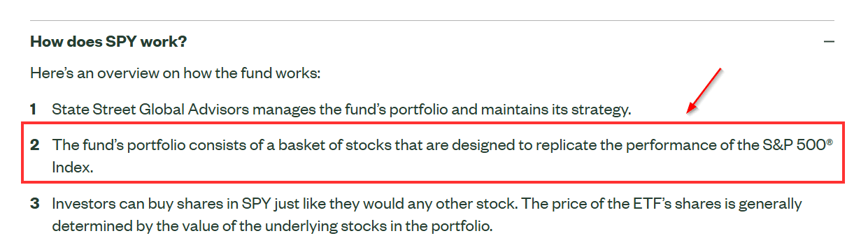This screenshot has width=868, height=252.
Task: Click the bold number 2 list marker
Action: pos(34,146)
